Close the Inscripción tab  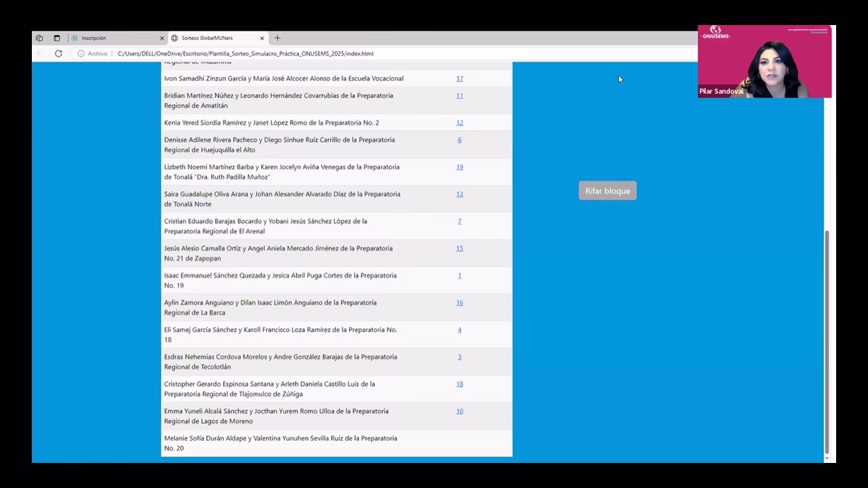[x=162, y=38]
